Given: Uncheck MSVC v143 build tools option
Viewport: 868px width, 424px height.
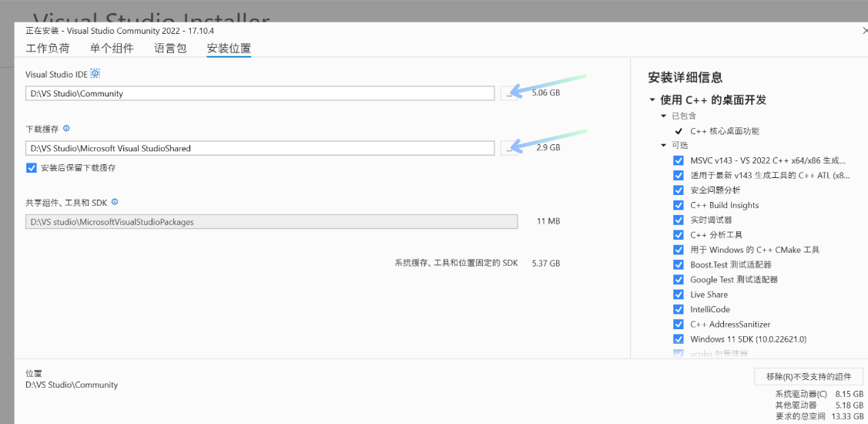Looking at the screenshot, I should (678, 160).
